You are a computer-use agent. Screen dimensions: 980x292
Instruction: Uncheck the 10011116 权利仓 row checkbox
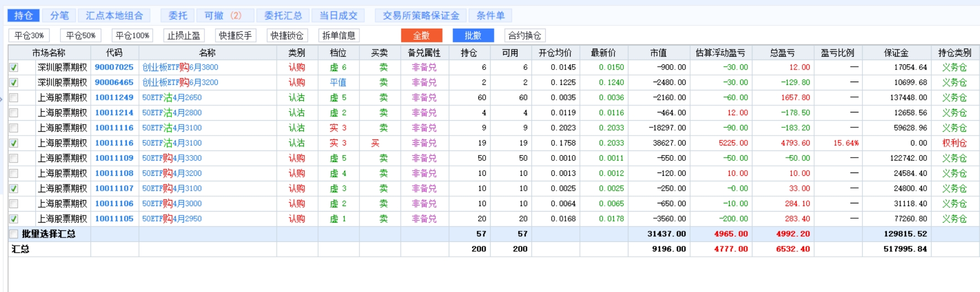(14, 143)
